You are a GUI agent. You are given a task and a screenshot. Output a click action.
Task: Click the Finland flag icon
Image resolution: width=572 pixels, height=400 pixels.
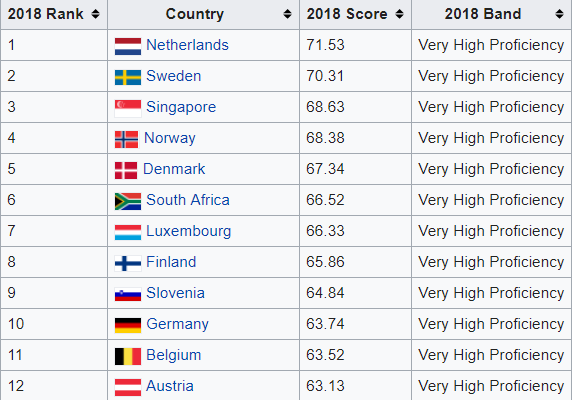(128, 263)
